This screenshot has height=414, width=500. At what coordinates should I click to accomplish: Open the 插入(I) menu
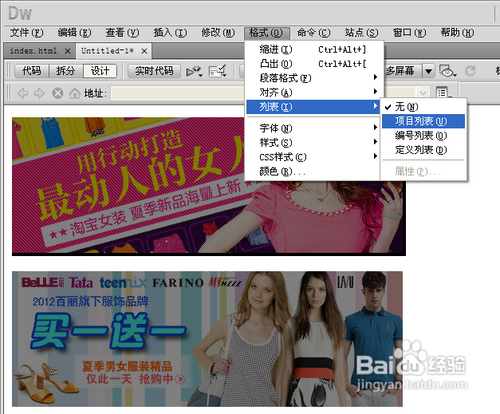[170, 33]
